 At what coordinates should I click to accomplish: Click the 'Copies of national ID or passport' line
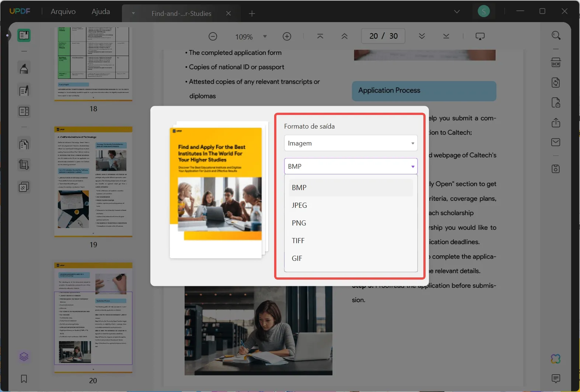click(237, 67)
